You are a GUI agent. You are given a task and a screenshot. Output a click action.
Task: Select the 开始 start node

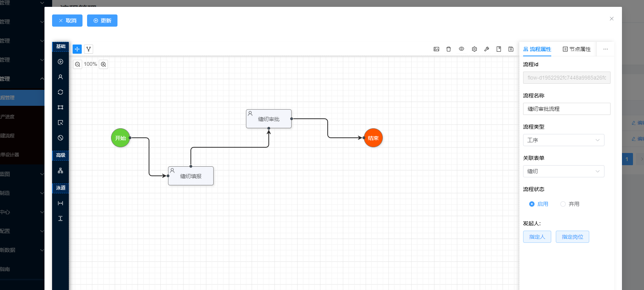[121, 138]
